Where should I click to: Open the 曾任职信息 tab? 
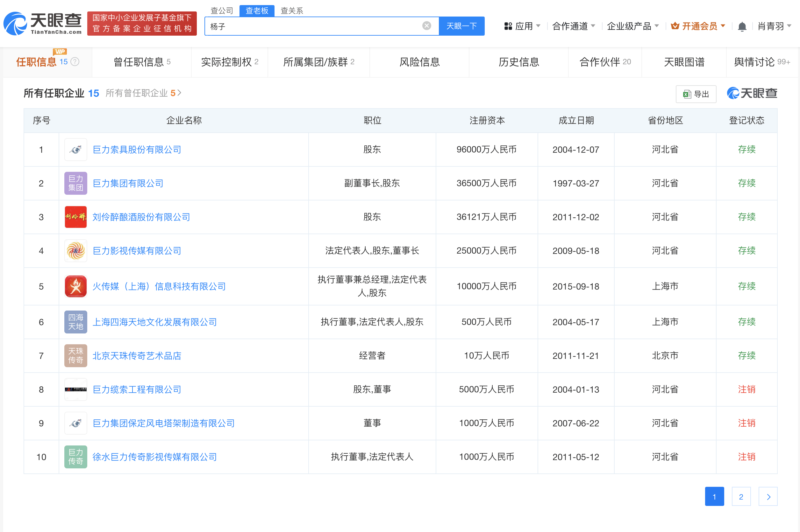142,62
